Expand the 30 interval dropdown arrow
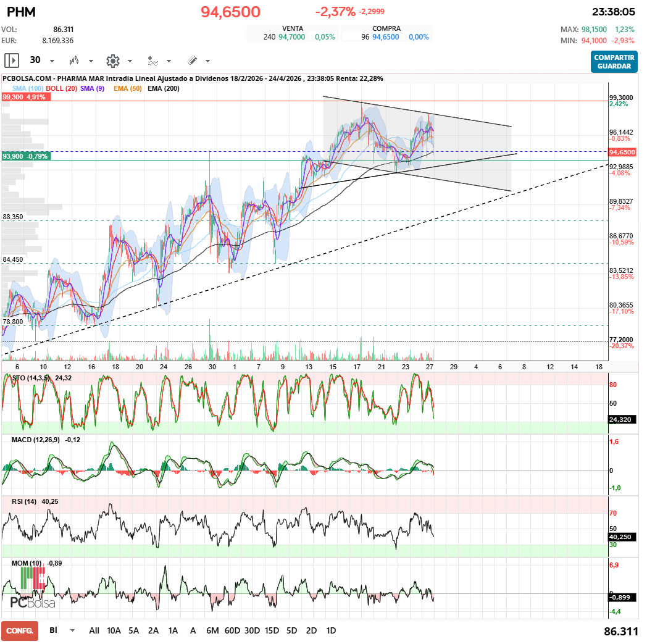 [x=52, y=61]
